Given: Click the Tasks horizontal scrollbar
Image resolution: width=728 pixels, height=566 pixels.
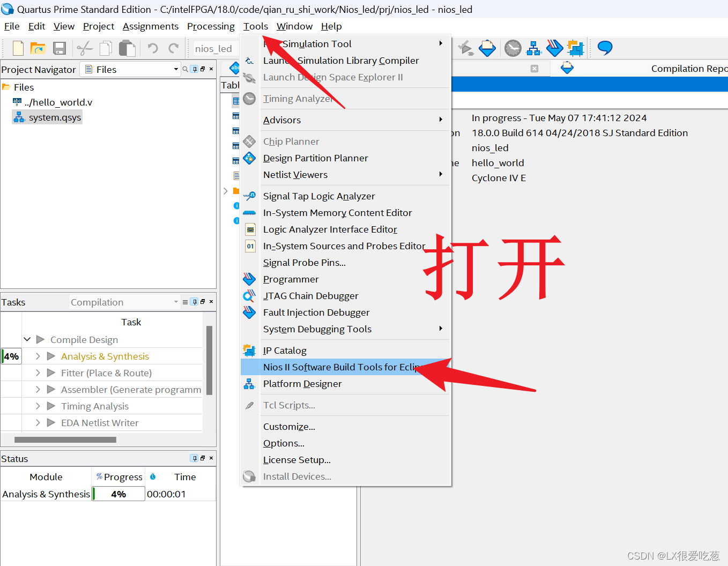Looking at the screenshot, I should (65, 440).
